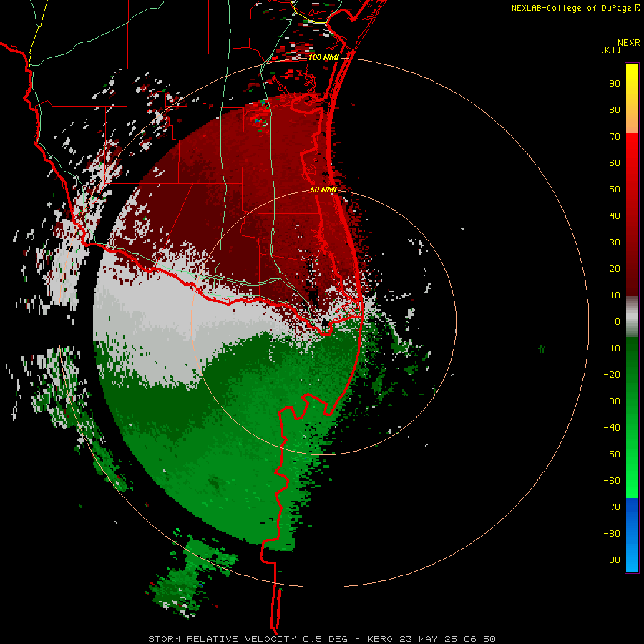
Task: Click the -50 value on velocity scale
Action: 612,454
